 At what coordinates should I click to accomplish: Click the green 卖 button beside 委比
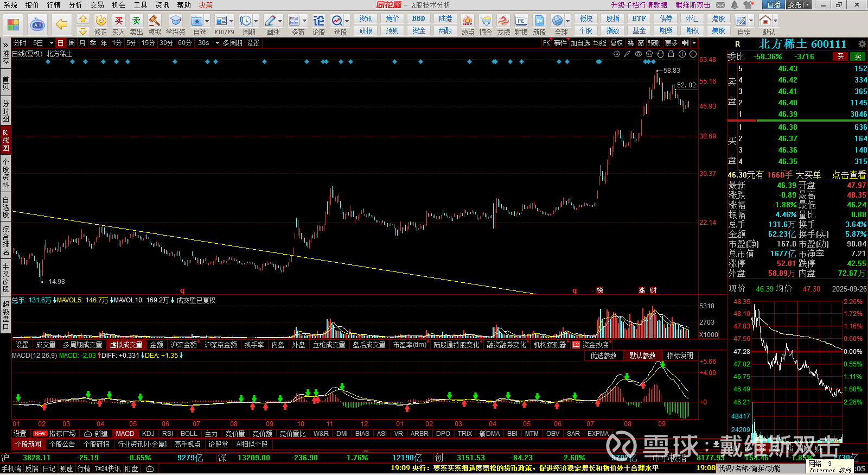point(858,56)
